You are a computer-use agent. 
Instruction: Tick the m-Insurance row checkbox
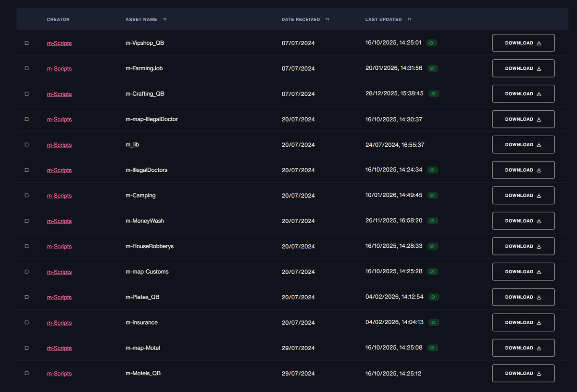(26, 322)
